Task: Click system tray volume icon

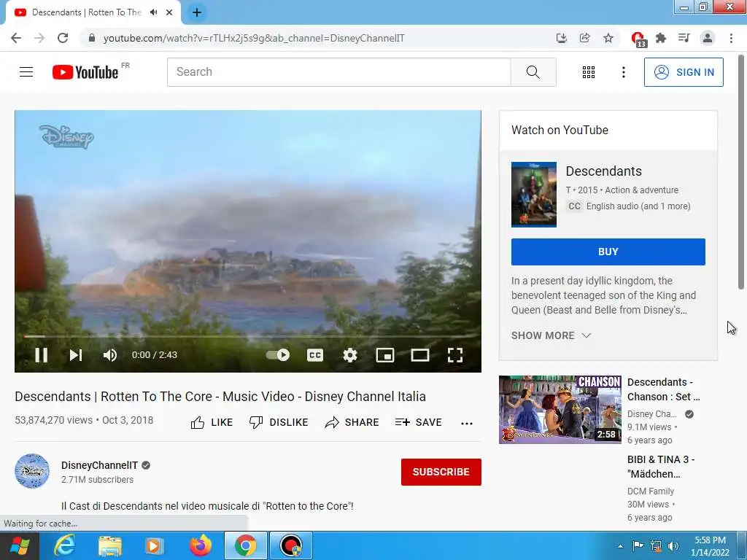Action: coord(673,546)
